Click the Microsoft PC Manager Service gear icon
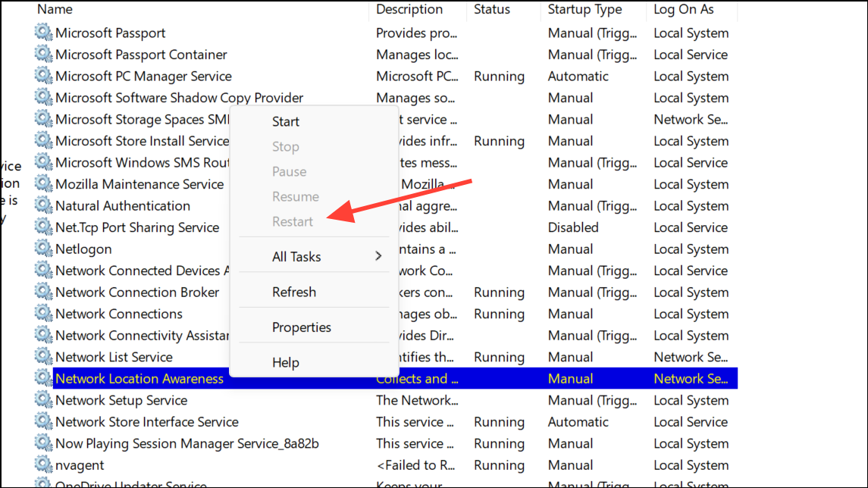This screenshot has height=488, width=868. click(44, 76)
